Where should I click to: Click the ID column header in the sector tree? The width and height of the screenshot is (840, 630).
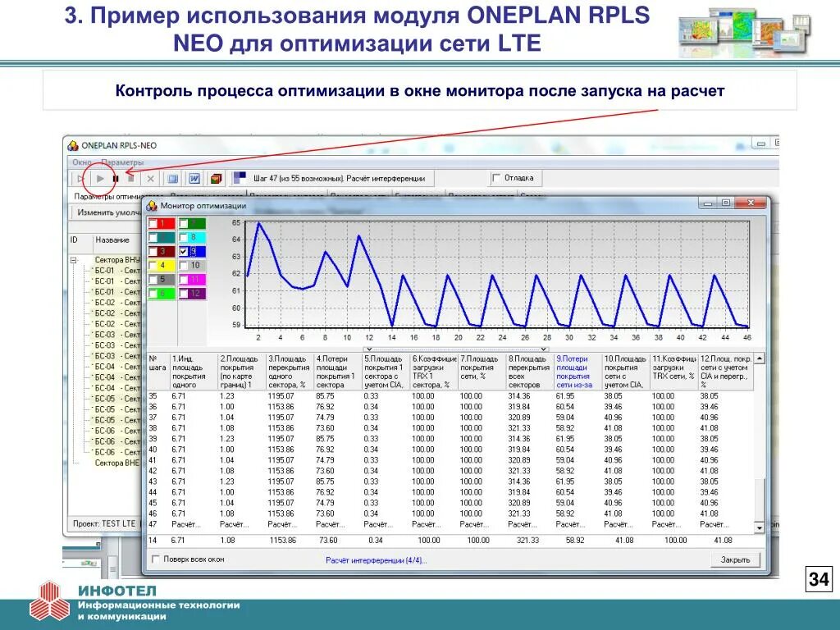click(80, 240)
